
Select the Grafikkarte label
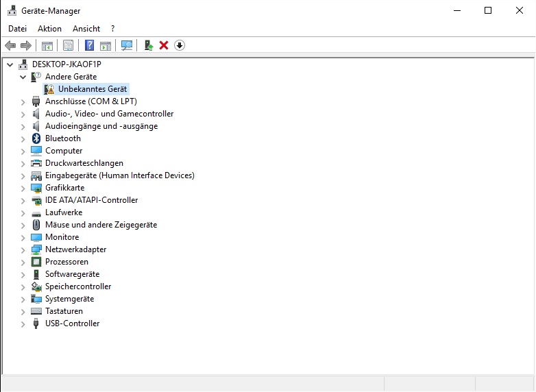tap(64, 188)
